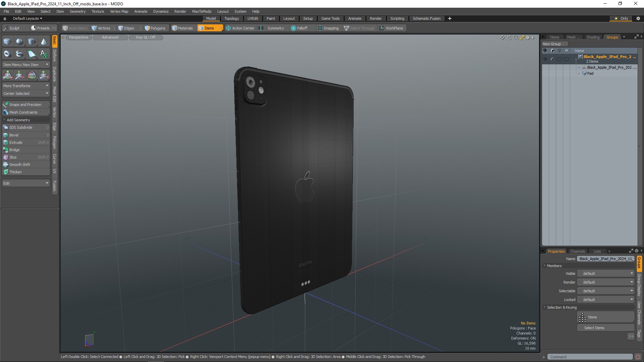This screenshot has width=644, height=362.
Task: Click the None keying button
Action: point(606,317)
